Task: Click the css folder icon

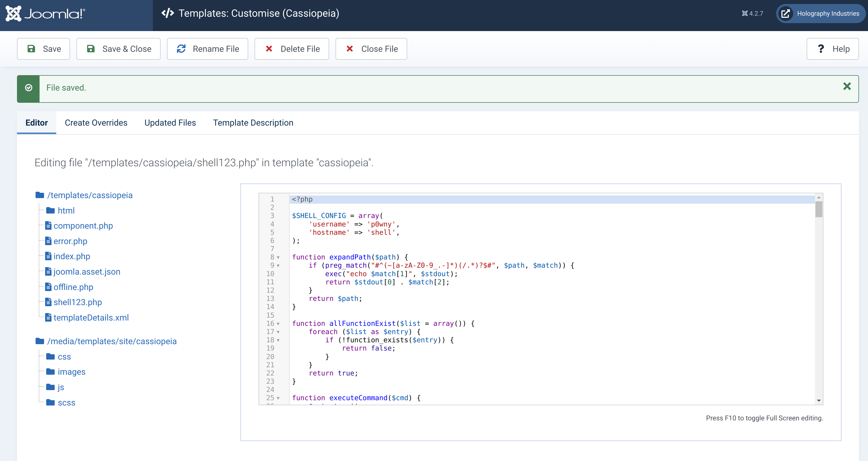Action: pos(50,356)
